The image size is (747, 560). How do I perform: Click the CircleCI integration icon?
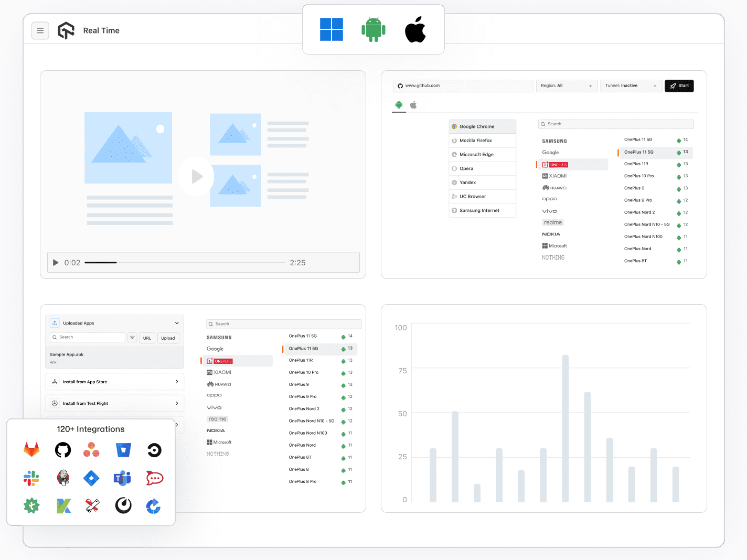point(154,450)
